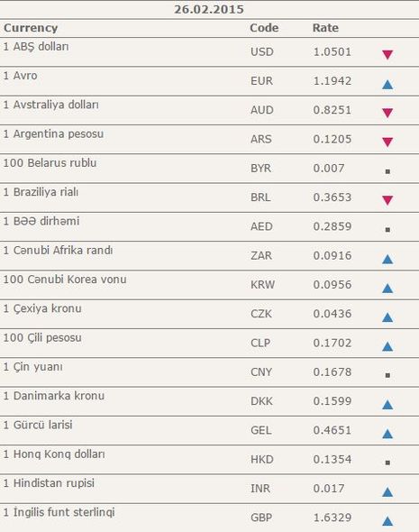Click the 1 Avro currency name
The height and width of the screenshot is (532, 419).
coord(21,76)
